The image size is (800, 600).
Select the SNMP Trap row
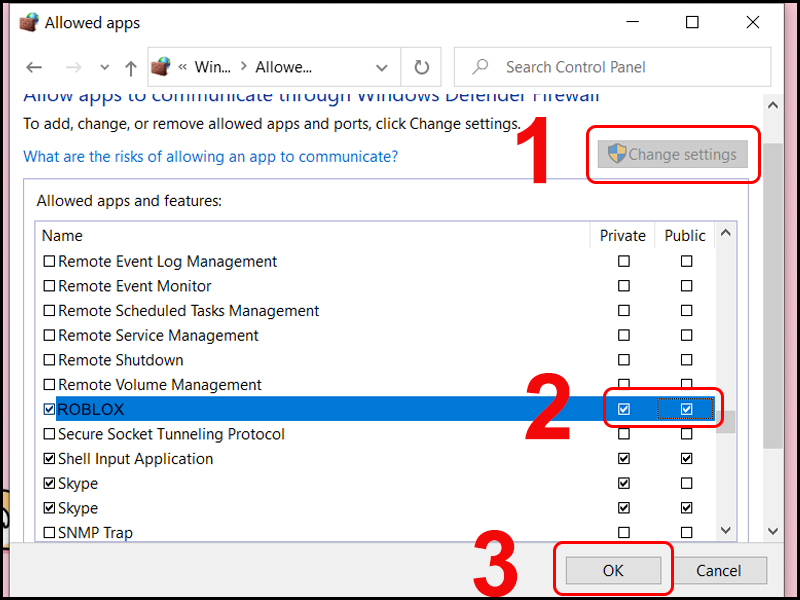375,533
